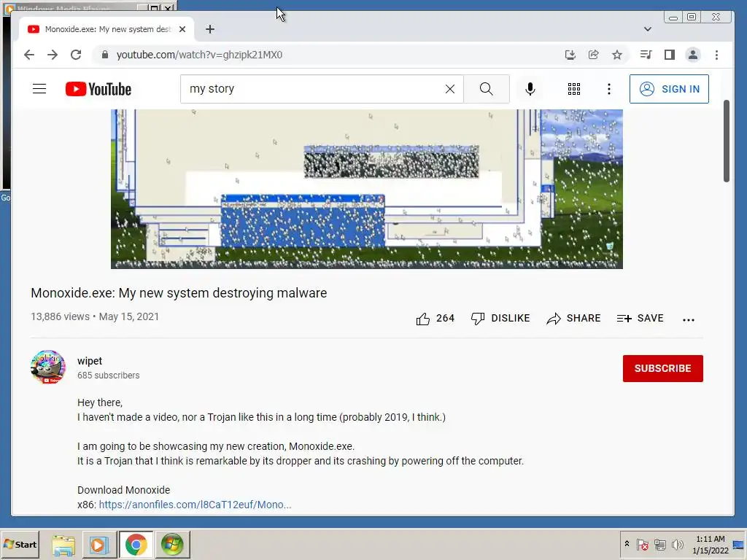Click the address bar URL
The image size is (747, 560).
tap(199, 55)
